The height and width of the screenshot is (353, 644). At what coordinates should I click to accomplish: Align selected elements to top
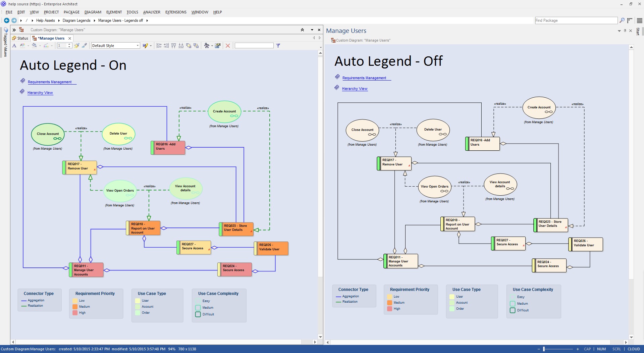[x=174, y=46]
